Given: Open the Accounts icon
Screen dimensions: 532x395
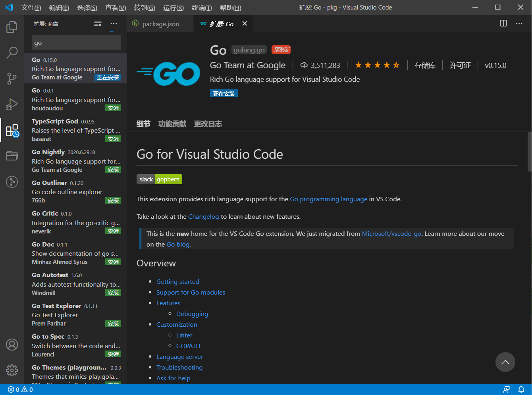Looking at the screenshot, I should [12, 345].
